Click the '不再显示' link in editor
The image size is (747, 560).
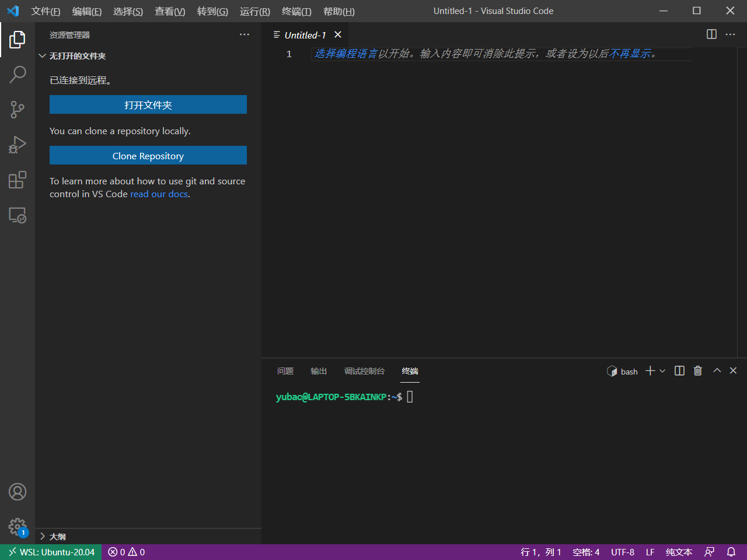pos(630,54)
